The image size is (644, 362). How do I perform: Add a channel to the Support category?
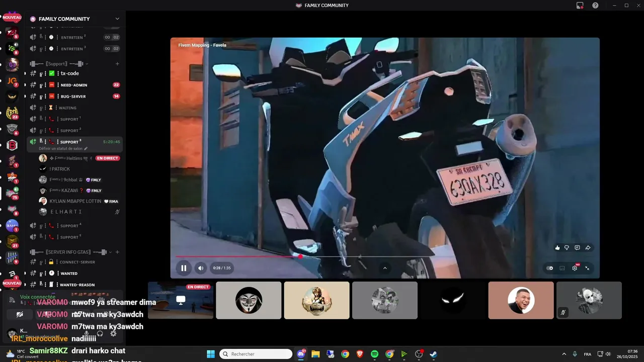pos(117,64)
